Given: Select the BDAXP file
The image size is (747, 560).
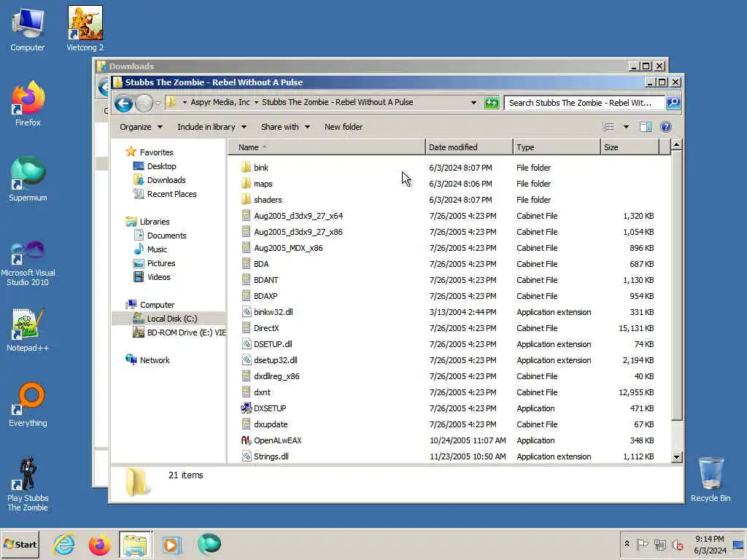Looking at the screenshot, I should 266,296.
